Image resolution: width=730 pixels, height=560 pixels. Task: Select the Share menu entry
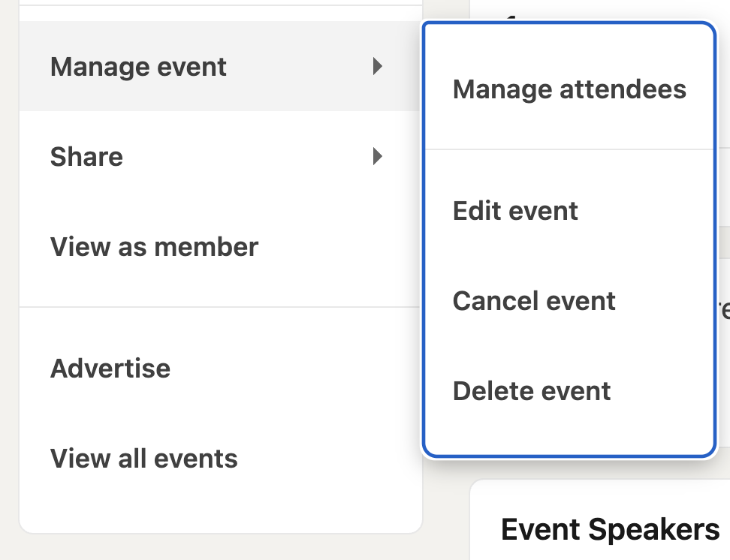pos(86,157)
